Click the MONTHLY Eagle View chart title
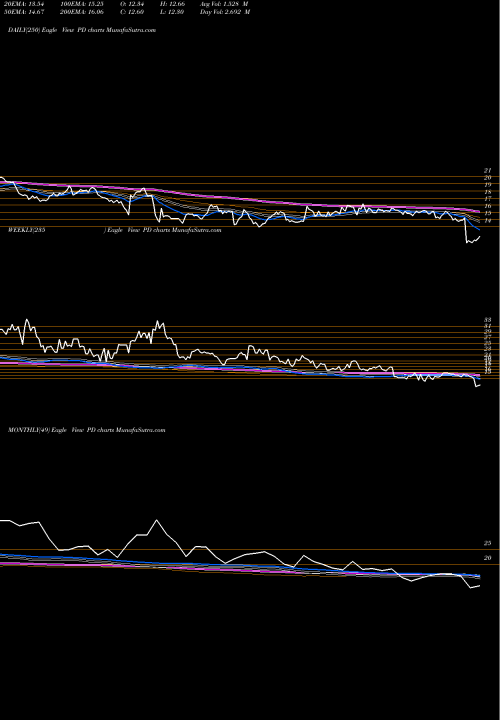The height and width of the screenshot is (720, 500). (x=86, y=430)
